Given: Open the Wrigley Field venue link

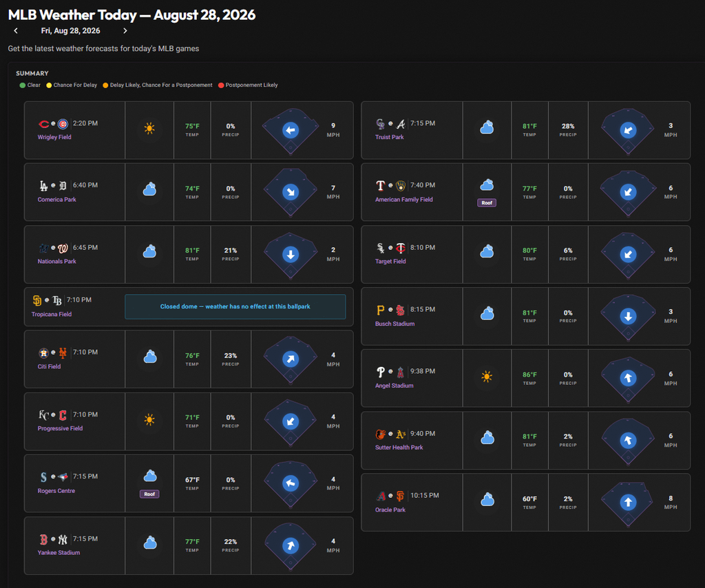Looking at the screenshot, I should click(54, 137).
